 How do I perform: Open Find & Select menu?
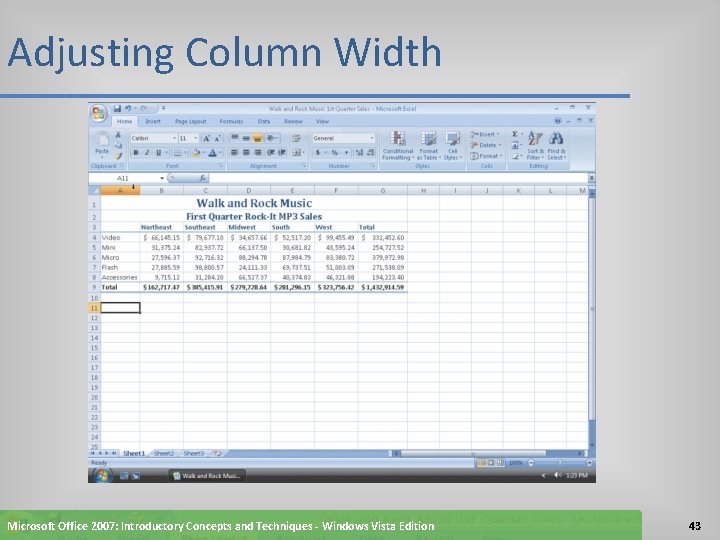556,146
